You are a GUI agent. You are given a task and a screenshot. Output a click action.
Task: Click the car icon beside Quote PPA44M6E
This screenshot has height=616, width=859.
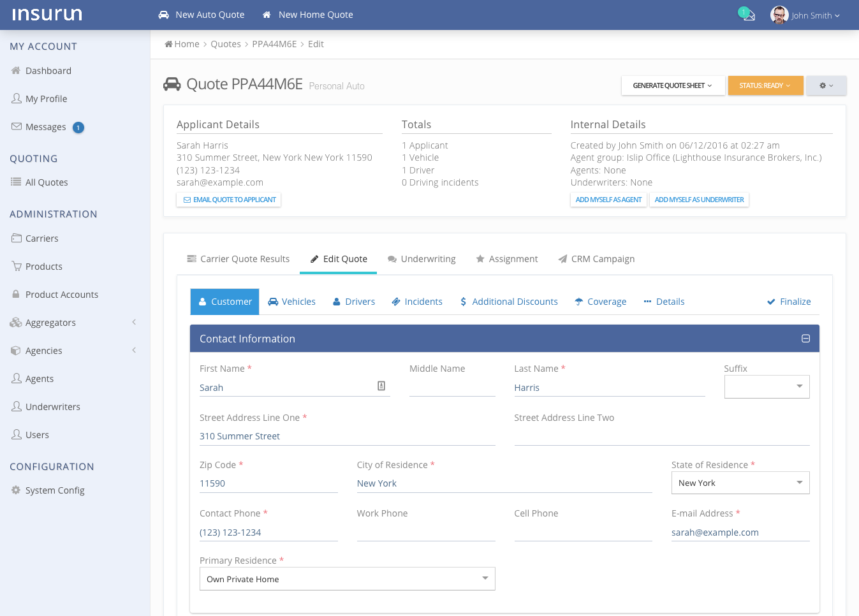tap(172, 84)
